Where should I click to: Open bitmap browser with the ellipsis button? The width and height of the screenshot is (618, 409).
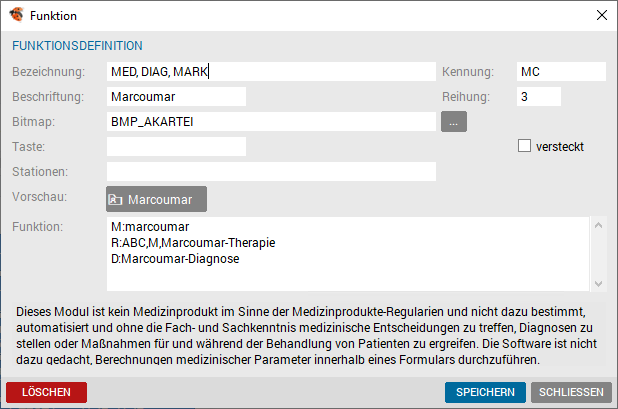coord(454,122)
